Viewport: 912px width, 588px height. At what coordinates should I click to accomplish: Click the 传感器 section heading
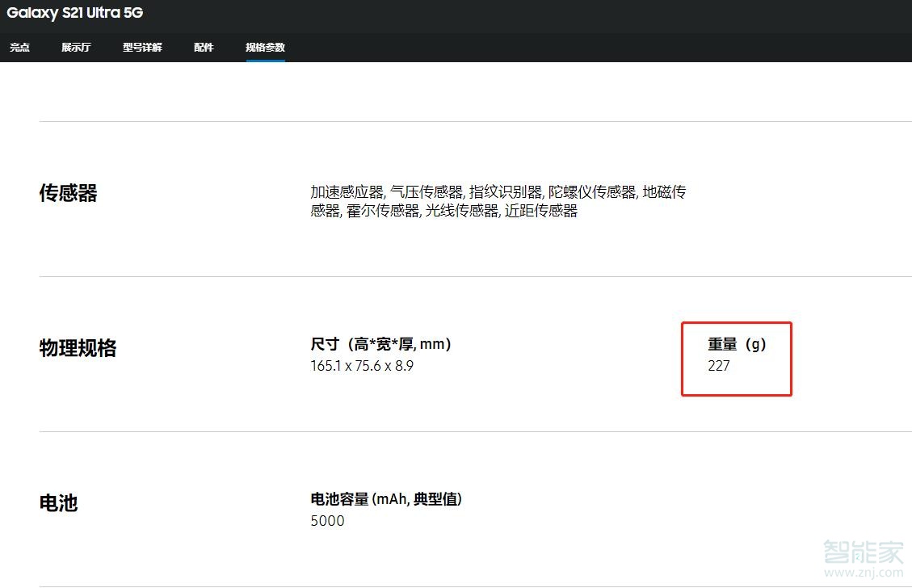(68, 193)
